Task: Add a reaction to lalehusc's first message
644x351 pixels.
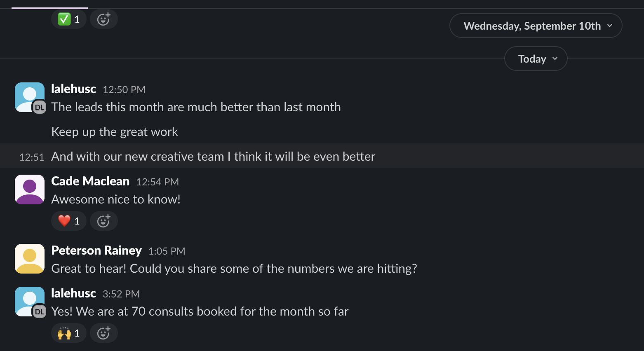Action: click(103, 19)
